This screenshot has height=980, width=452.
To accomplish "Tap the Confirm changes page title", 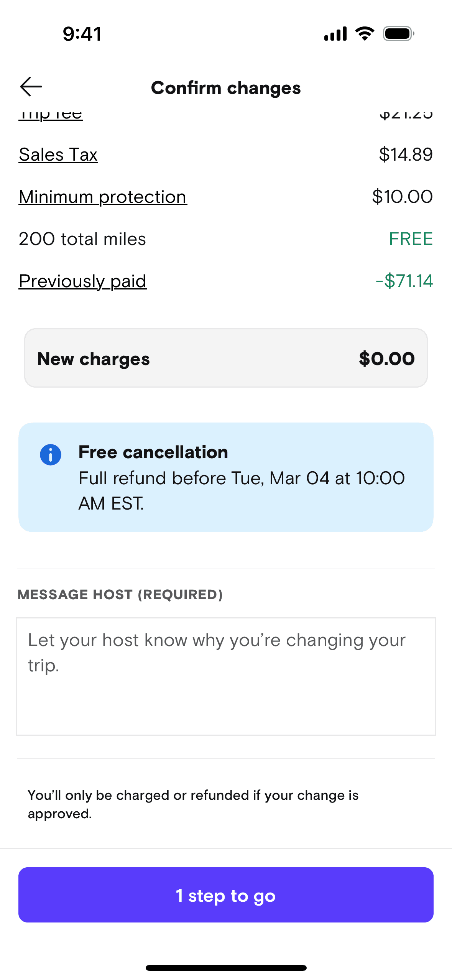I will 226,88.
